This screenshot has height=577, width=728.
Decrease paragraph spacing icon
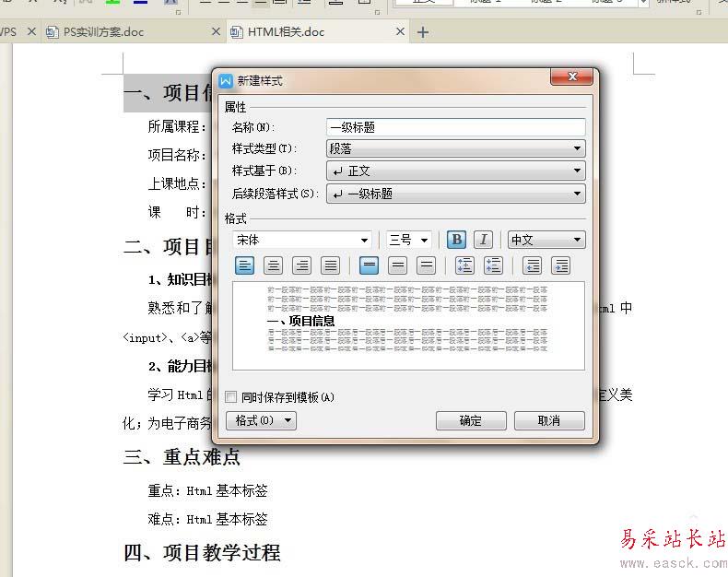[x=494, y=265]
